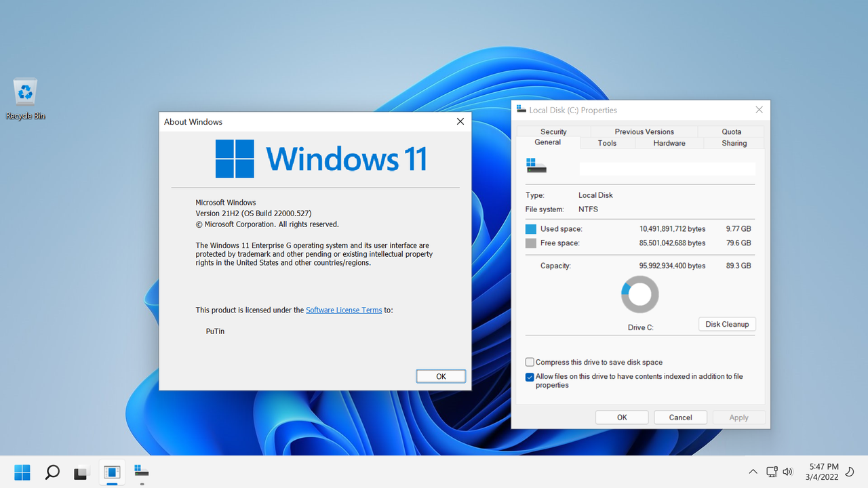Open the notification moon icon

click(x=850, y=472)
